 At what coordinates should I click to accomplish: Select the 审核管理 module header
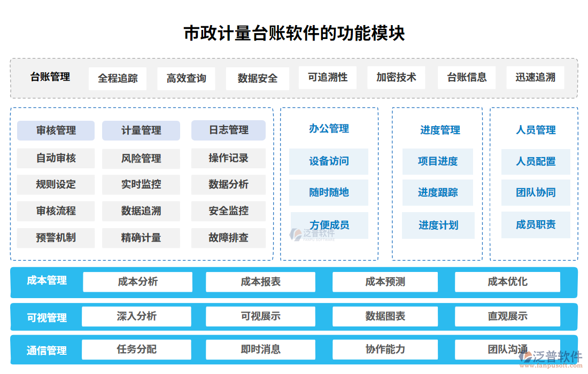(x=56, y=130)
